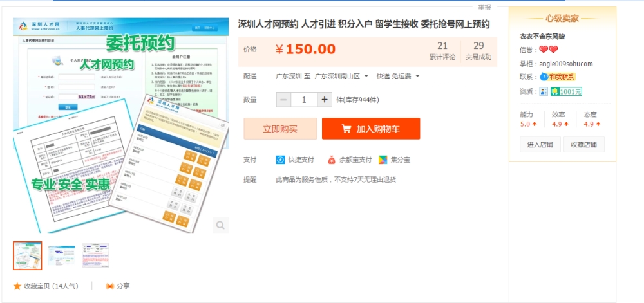This screenshot has height=303, width=644.
Task: Click the 和我联系 chat icon
Action: [x=557, y=77]
